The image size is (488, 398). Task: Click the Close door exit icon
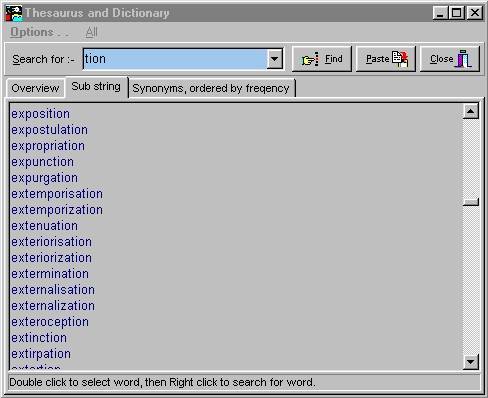click(464, 59)
